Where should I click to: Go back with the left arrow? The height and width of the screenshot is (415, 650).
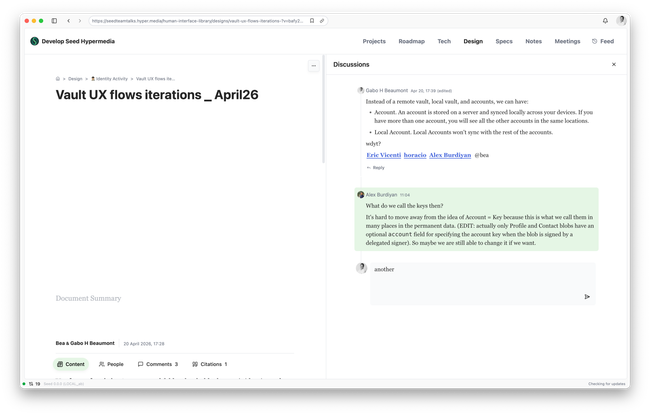(68, 20)
